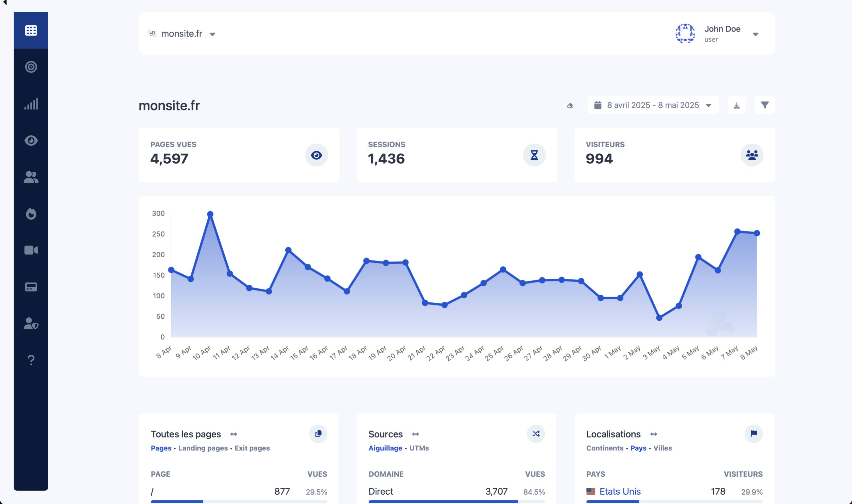Switch to the Landing pages tab
852x504 pixels.
203,448
